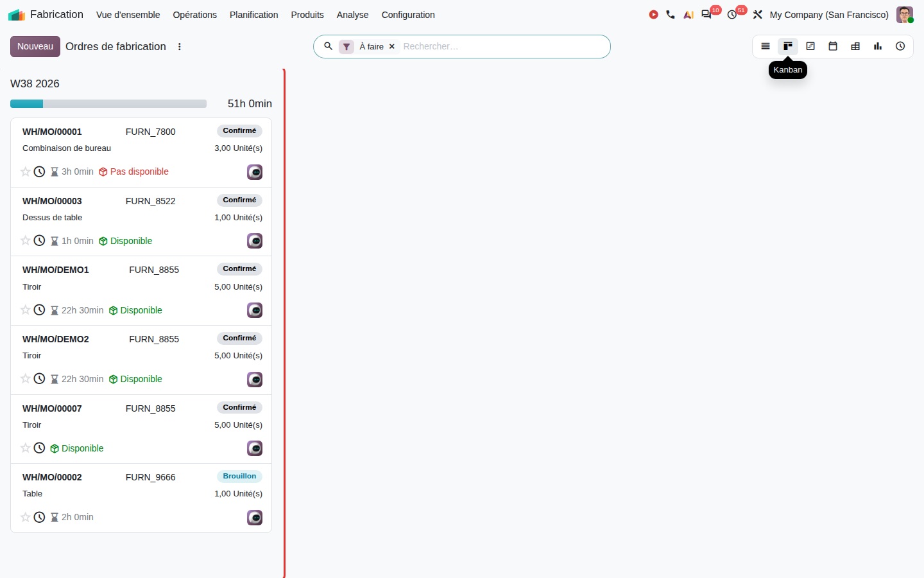Open the activity view clock icon
This screenshot has width=924, height=578.
900,46
